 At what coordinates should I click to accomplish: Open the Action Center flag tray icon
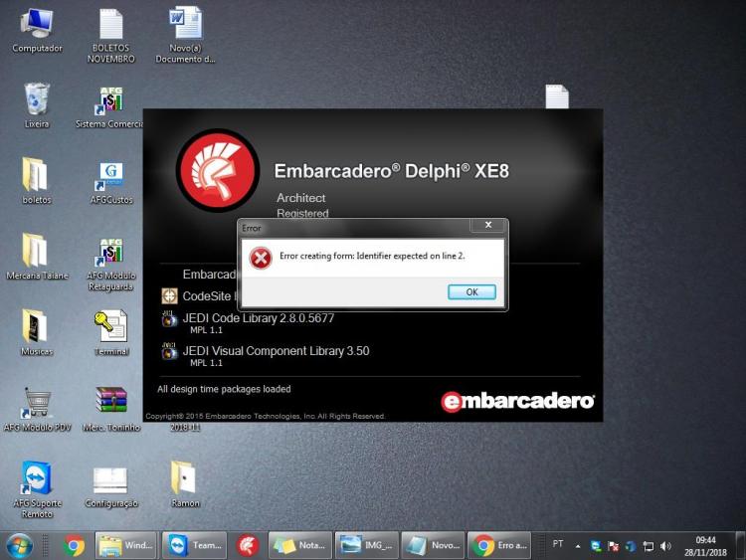point(614,546)
